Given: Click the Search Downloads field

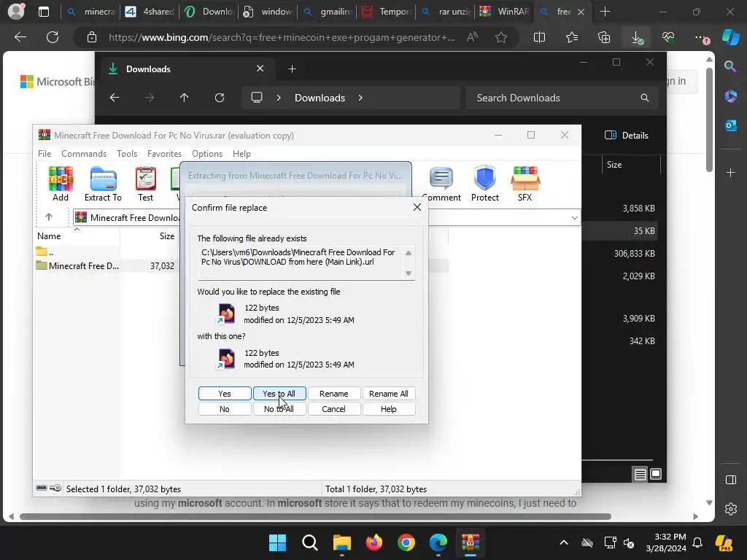Looking at the screenshot, I should pos(562,98).
